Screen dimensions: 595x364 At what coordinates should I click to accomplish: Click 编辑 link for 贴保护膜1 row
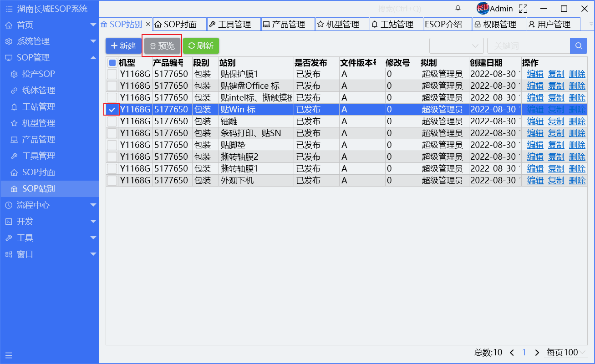click(x=535, y=74)
